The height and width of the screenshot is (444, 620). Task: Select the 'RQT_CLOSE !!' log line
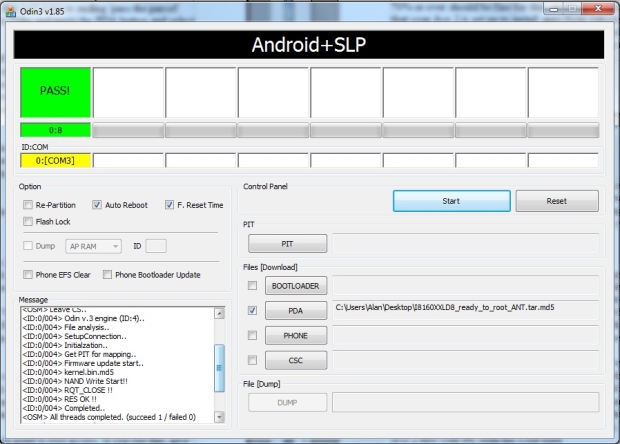(x=68, y=390)
